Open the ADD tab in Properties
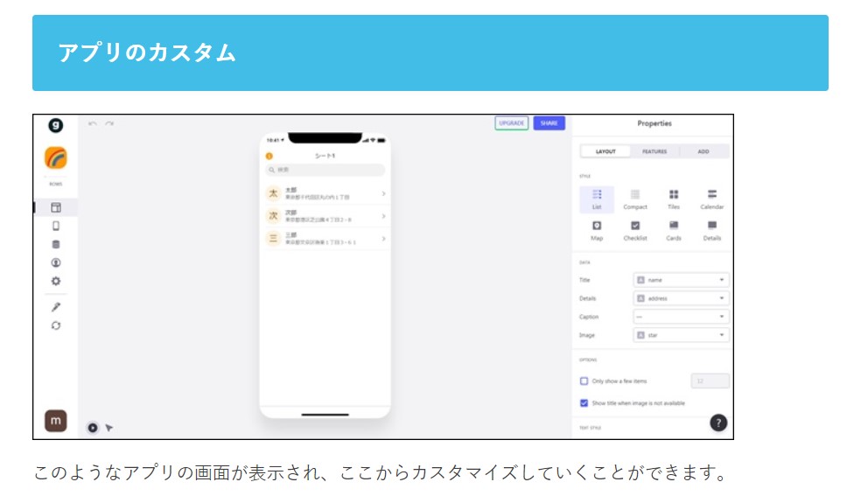Viewport: 868px width, 496px height. [x=703, y=151]
